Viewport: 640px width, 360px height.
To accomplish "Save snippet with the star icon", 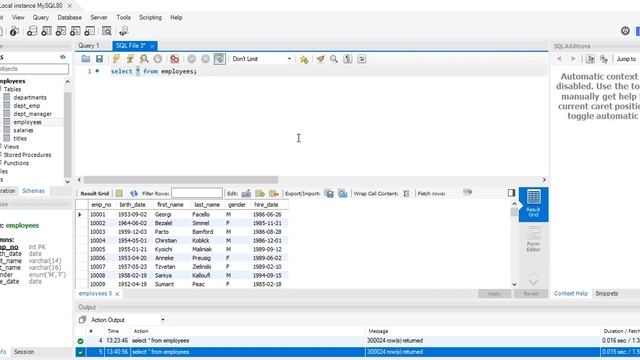I will coord(304,59).
